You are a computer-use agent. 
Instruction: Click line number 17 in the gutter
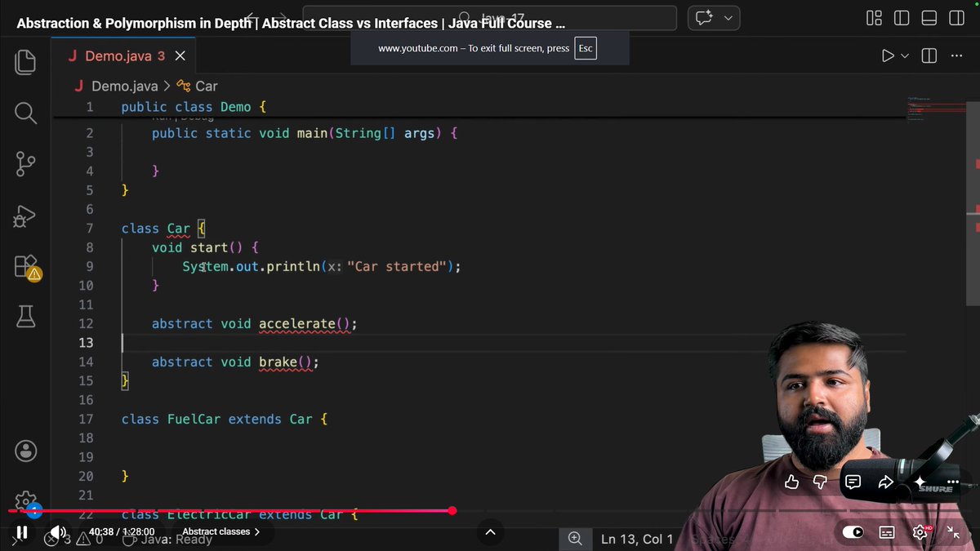tap(86, 419)
